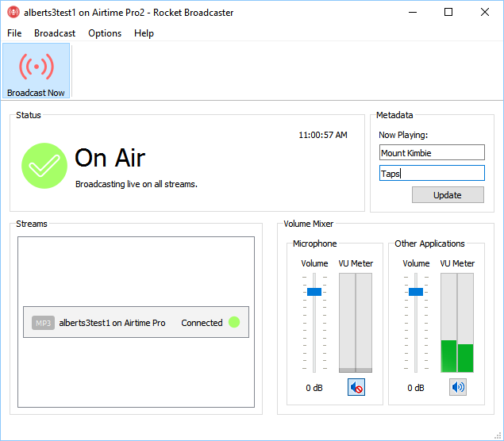Viewport: 504px width, 441px height.
Task: Open the Help menu
Action: 144,33
